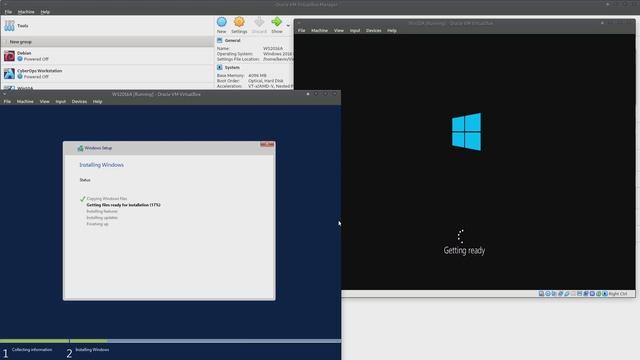
Task: Select CyberOps Workstation in VM list
Action: [107, 73]
